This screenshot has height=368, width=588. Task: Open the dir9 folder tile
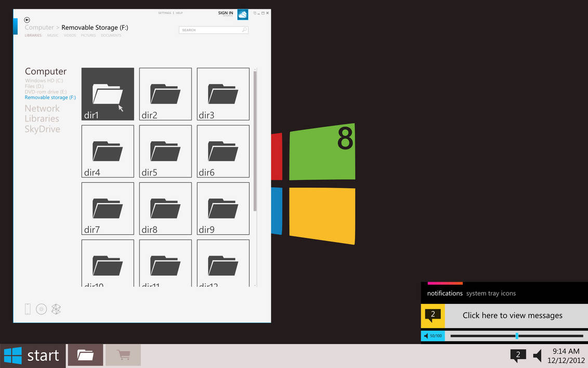pyautogui.click(x=223, y=208)
